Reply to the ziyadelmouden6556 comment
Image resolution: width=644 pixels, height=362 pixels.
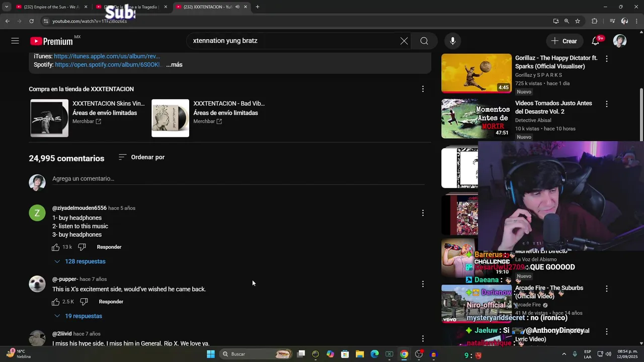click(x=109, y=247)
